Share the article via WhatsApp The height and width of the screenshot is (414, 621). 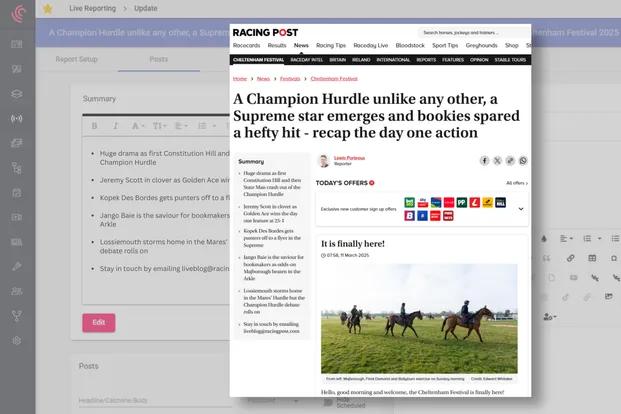click(x=523, y=160)
